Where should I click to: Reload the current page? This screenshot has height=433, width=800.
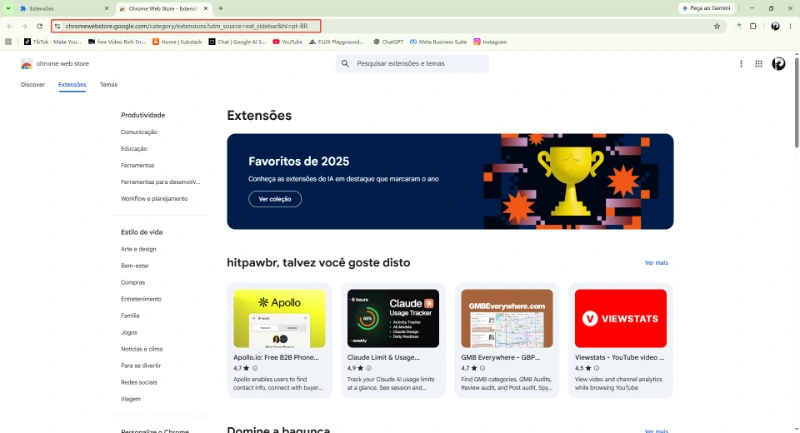pos(39,26)
